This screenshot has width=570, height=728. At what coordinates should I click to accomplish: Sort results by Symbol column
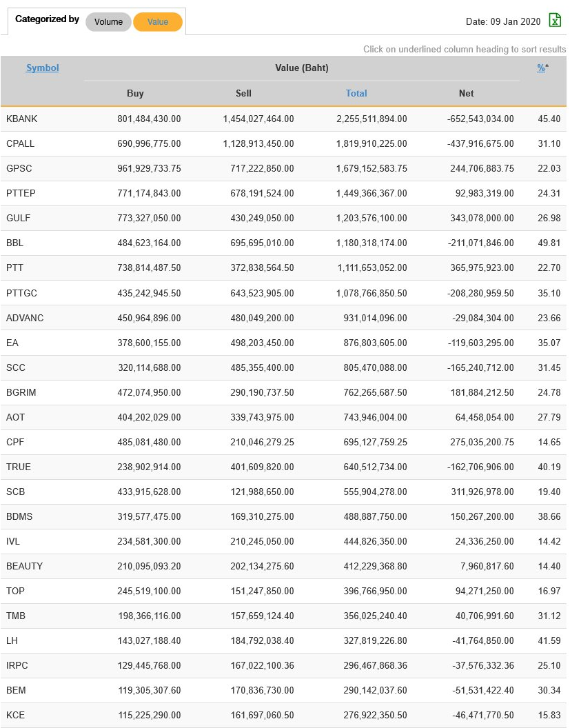coord(43,68)
